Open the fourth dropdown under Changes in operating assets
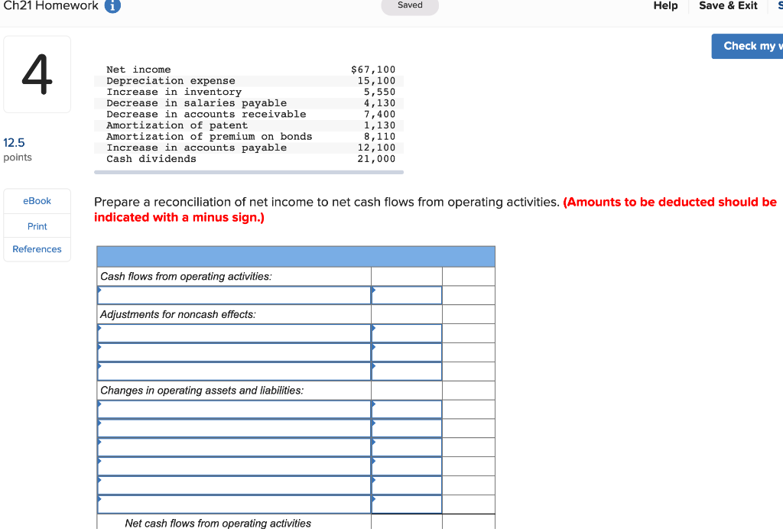Screen dimensions: 783x532 point(234,465)
